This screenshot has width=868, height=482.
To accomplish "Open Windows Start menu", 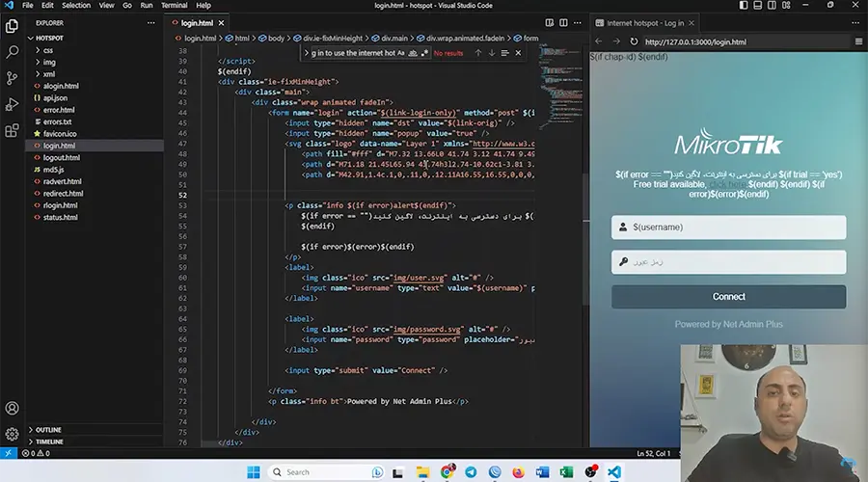I will [254, 472].
